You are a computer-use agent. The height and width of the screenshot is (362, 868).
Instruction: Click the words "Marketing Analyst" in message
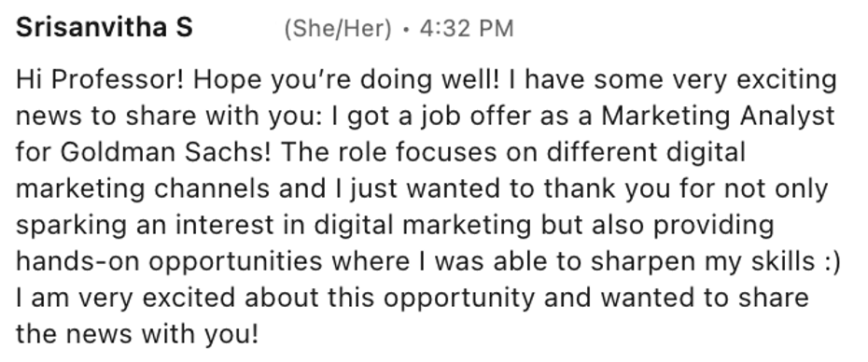718,117
